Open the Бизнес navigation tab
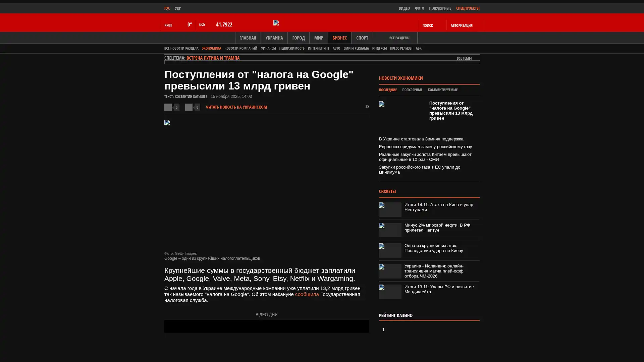The height and width of the screenshot is (362, 644). 339,38
